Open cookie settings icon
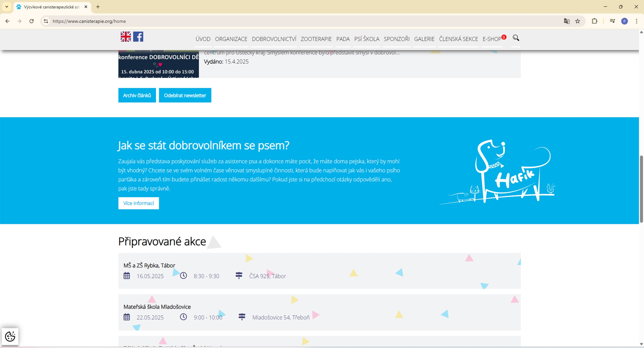 (x=10, y=336)
